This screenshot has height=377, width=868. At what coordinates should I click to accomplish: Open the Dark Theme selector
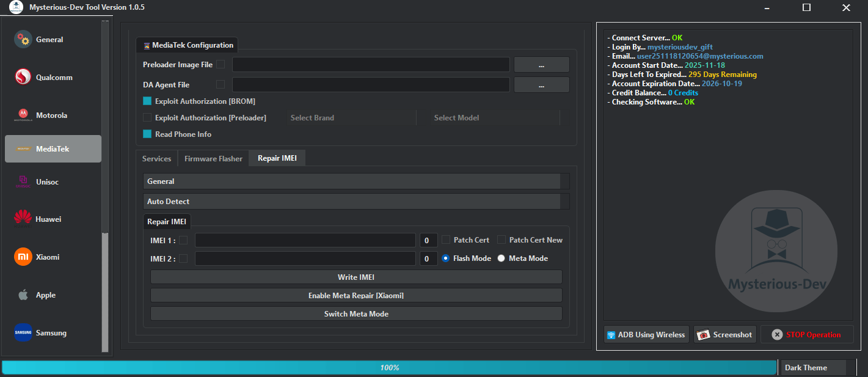(814, 367)
